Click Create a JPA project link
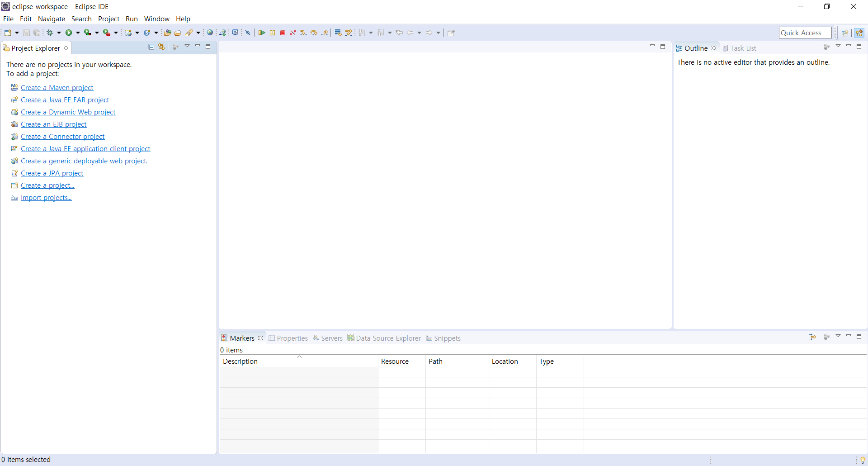Image resolution: width=868 pixels, height=466 pixels. [x=52, y=173]
